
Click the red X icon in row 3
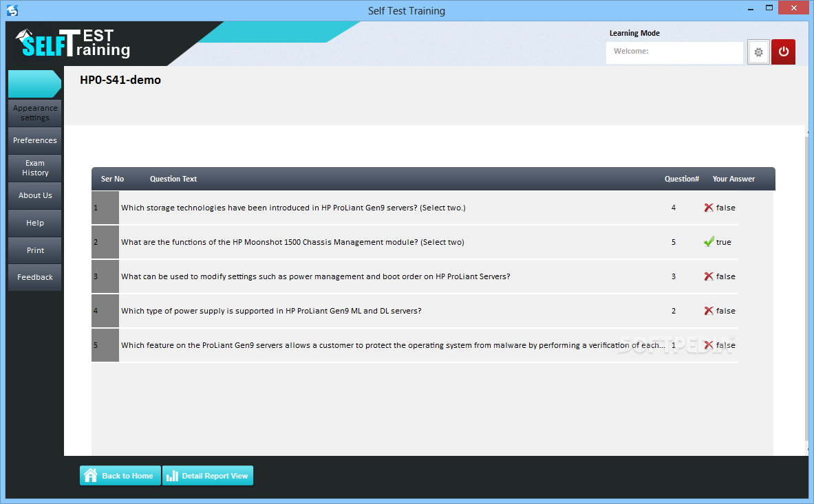(709, 276)
